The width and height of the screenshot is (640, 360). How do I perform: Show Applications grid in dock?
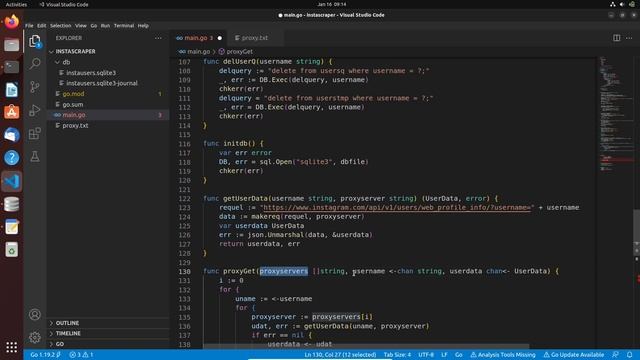11,347
